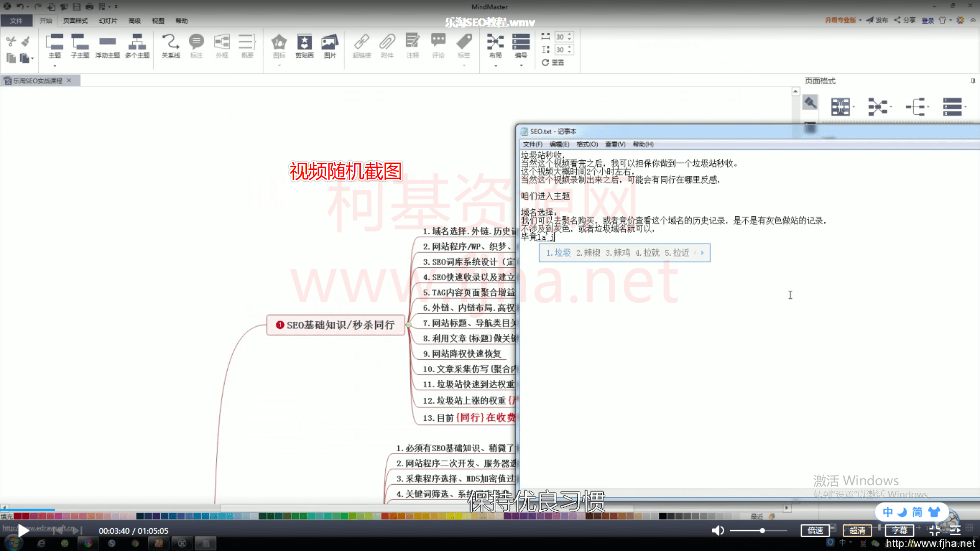Click the 超清 quality button

click(857, 531)
